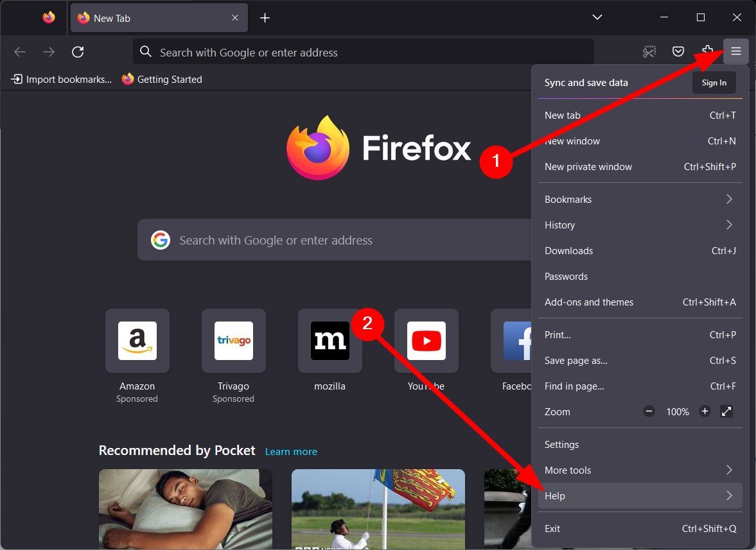Choose Find in page... option
756x550 pixels.
[x=640, y=386]
